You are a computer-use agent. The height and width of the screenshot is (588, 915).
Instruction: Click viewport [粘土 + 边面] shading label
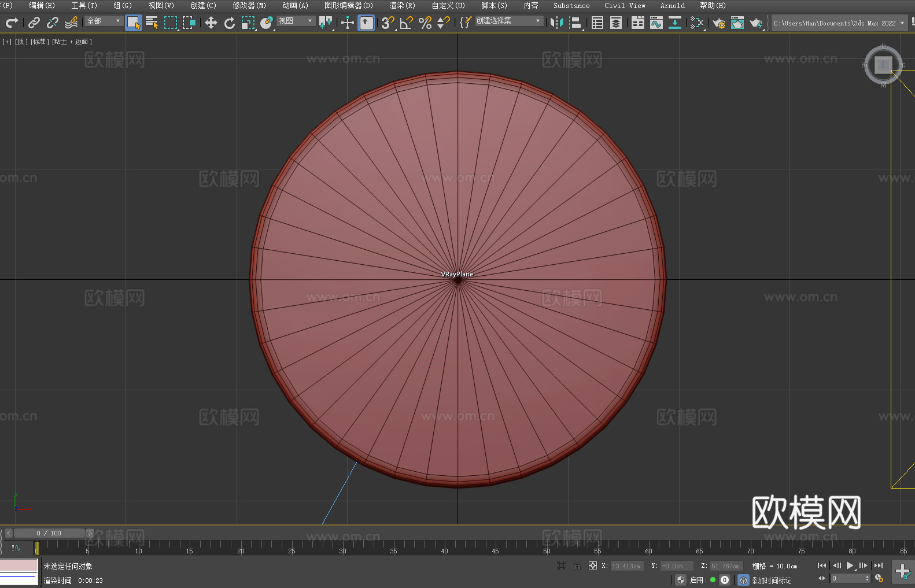coord(72,42)
